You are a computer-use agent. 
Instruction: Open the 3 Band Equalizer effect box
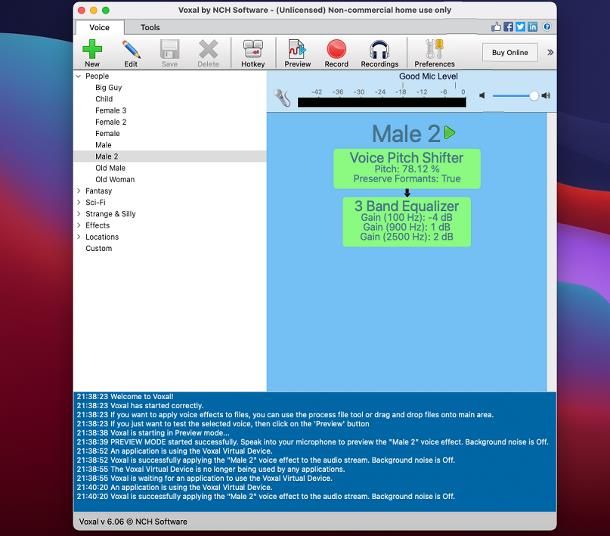pos(407,222)
